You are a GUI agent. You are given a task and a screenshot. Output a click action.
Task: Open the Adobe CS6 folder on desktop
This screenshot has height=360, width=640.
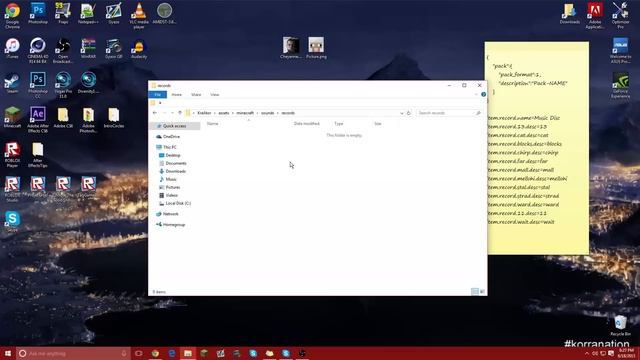click(x=63, y=118)
